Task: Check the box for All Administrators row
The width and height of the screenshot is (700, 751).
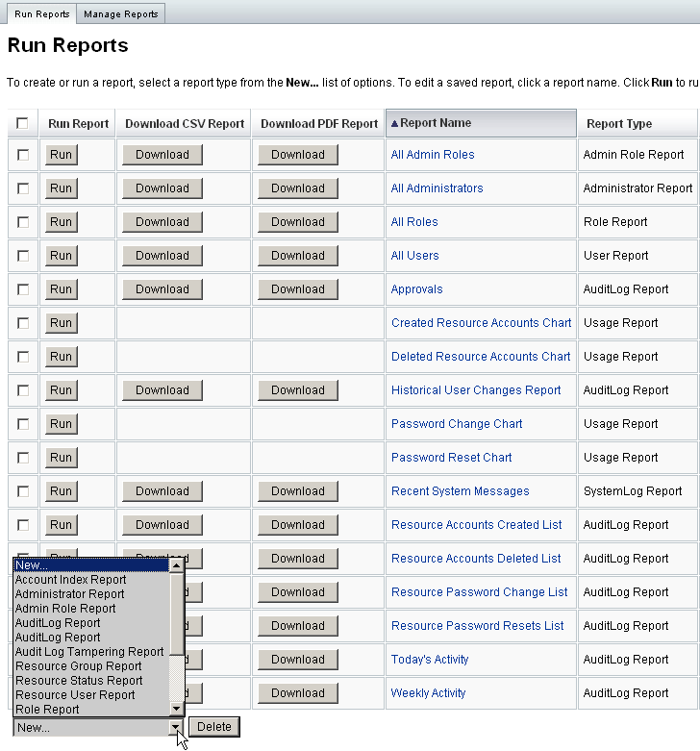Action: (x=22, y=188)
